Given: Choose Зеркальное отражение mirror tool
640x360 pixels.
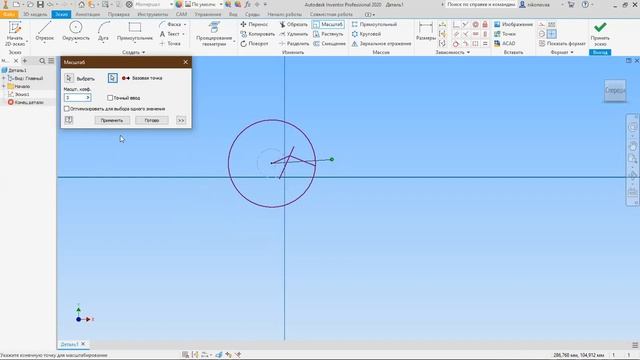Looking at the screenshot, I should [x=381, y=43].
